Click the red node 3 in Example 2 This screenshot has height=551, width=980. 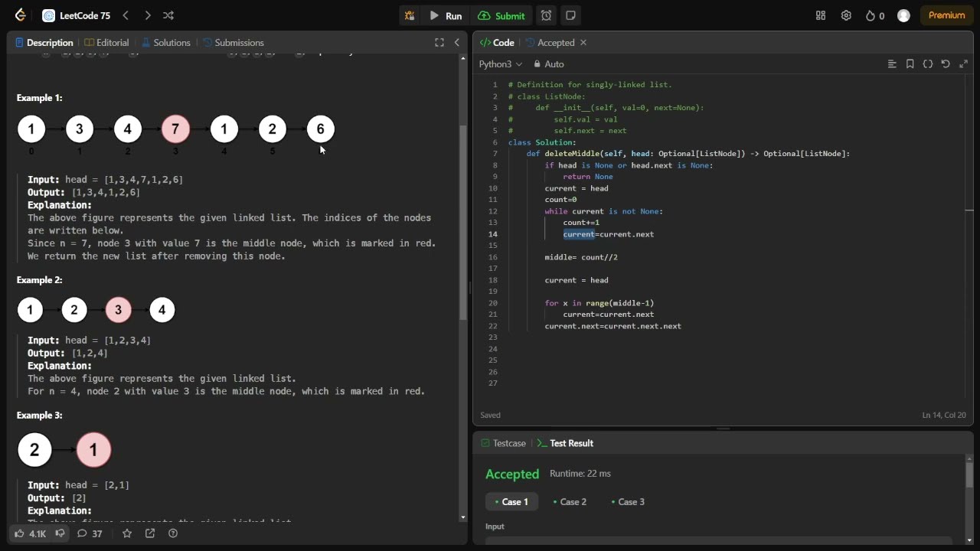tap(118, 310)
